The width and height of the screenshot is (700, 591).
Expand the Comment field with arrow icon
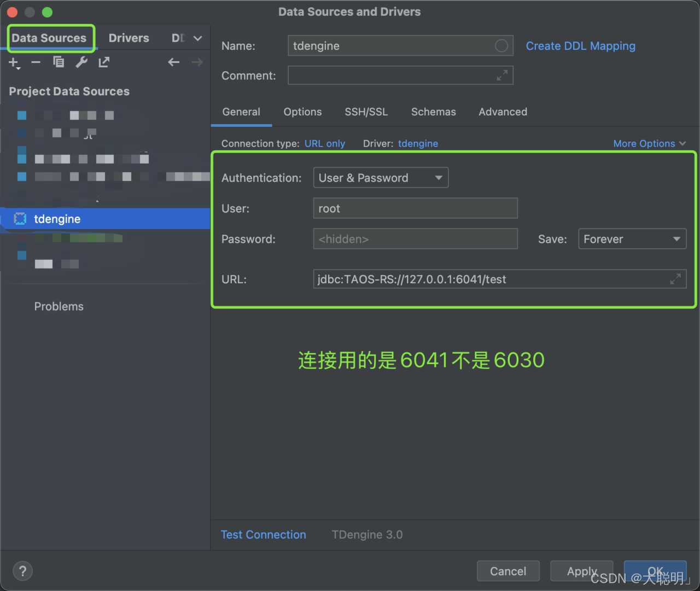tap(502, 75)
